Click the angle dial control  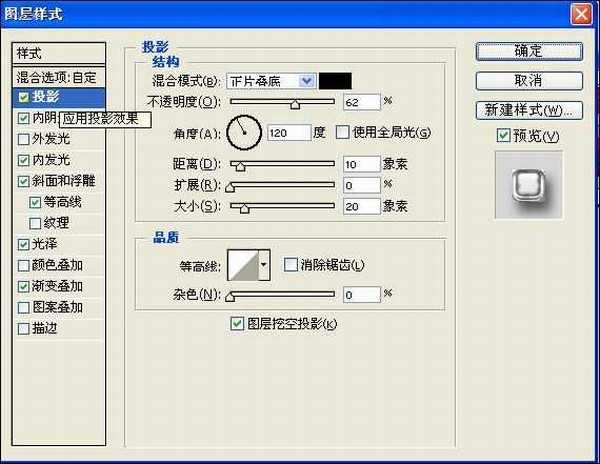point(243,131)
